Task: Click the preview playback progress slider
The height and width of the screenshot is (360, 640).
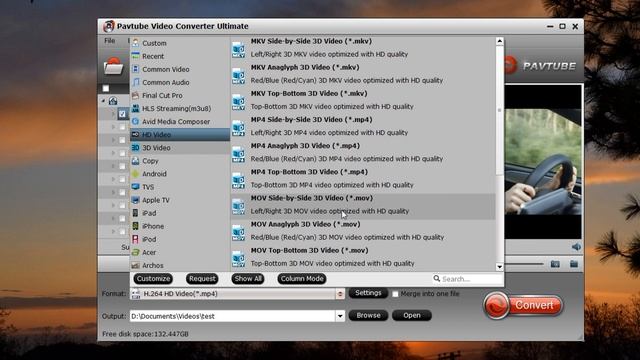Action: [x=525, y=264]
